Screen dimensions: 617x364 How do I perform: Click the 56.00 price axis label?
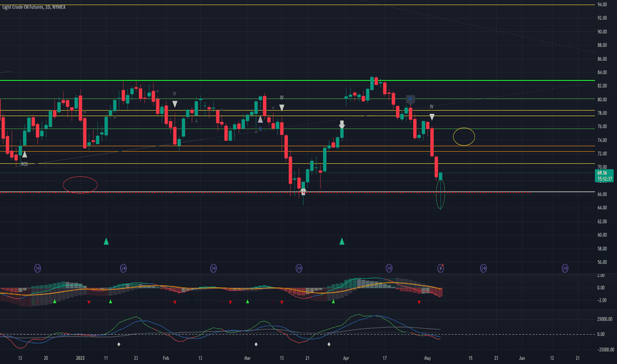[602, 262]
